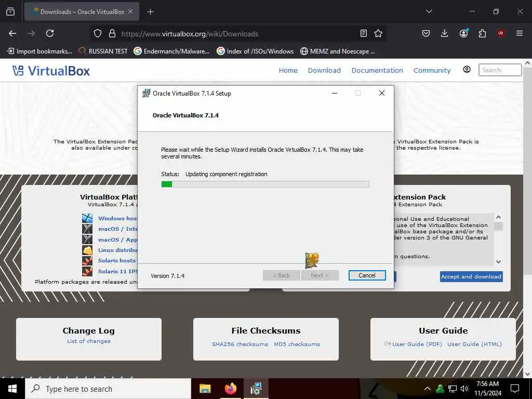Show hidden tray icons chevron
This screenshot has height=399, width=532.
click(x=427, y=389)
